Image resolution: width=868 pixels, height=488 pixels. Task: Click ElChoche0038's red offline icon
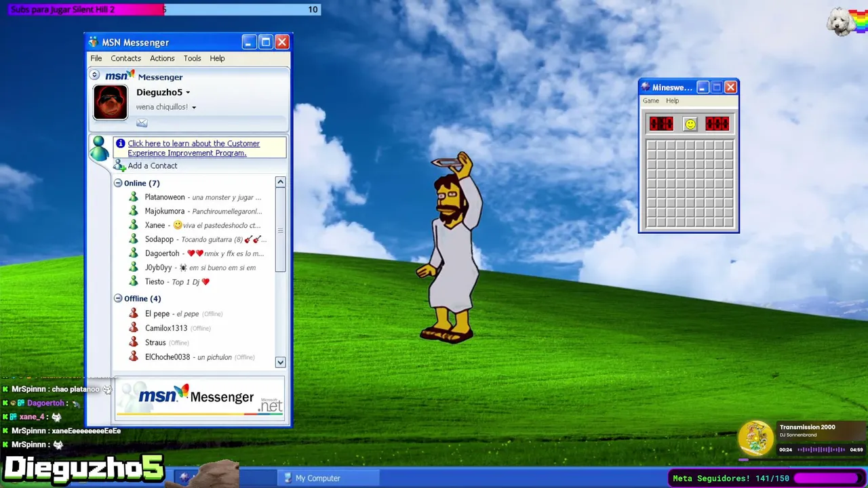(134, 357)
